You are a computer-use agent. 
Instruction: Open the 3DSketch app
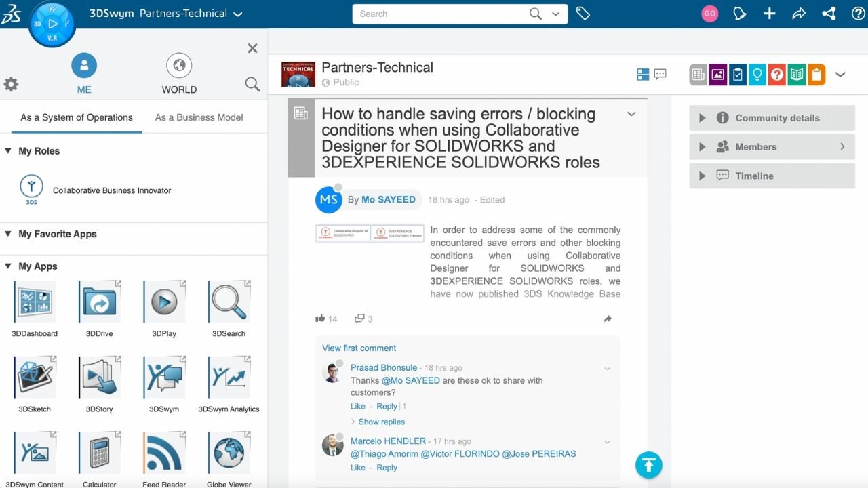point(35,378)
